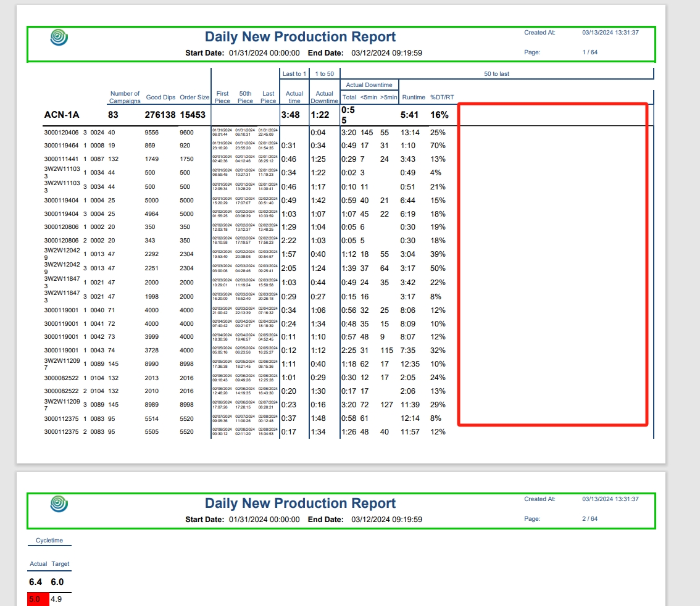
Task: Click the 'Runtime' column header
Action: click(x=414, y=98)
